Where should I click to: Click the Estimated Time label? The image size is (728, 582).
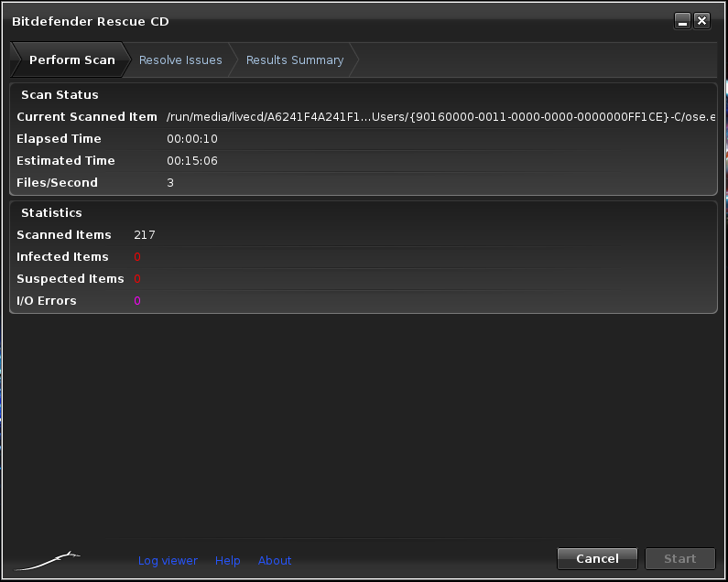(x=65, y=160)
